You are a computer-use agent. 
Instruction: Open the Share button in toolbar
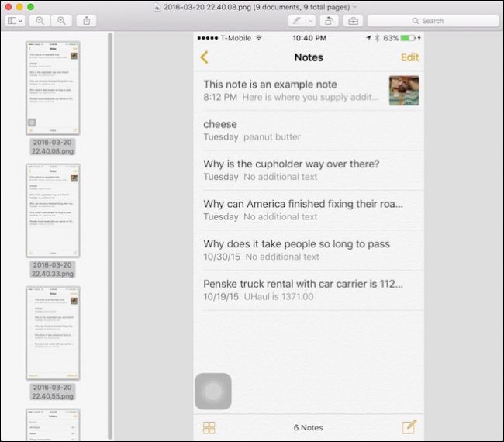[87, 21]
